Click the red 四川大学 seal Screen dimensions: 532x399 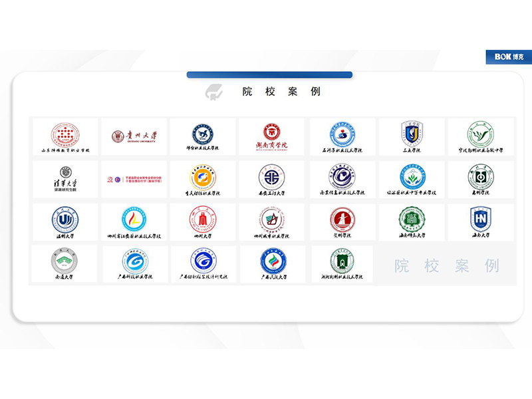(x=203, y=219)
